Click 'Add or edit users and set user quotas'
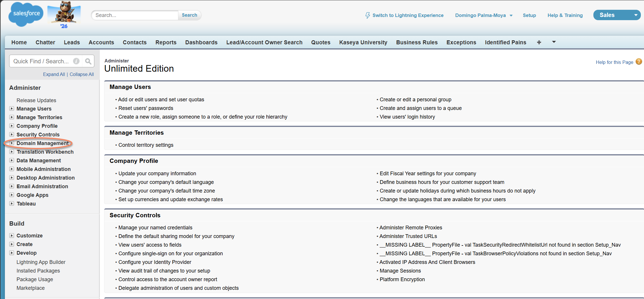The width and height of the screenshot is (644, 299). coord(161,99)
